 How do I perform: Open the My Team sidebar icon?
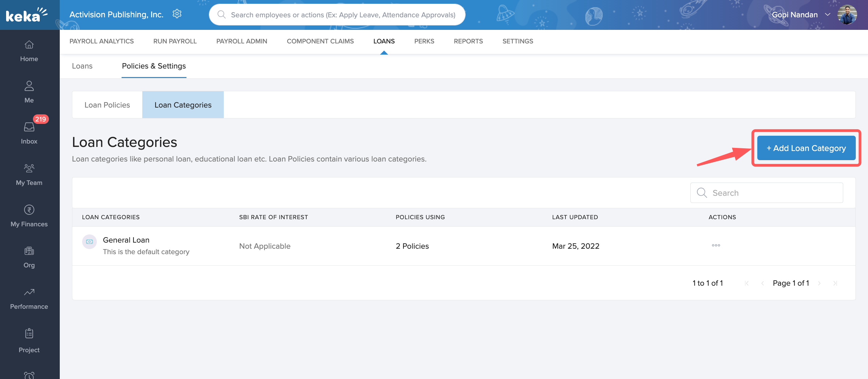point(29,168)
